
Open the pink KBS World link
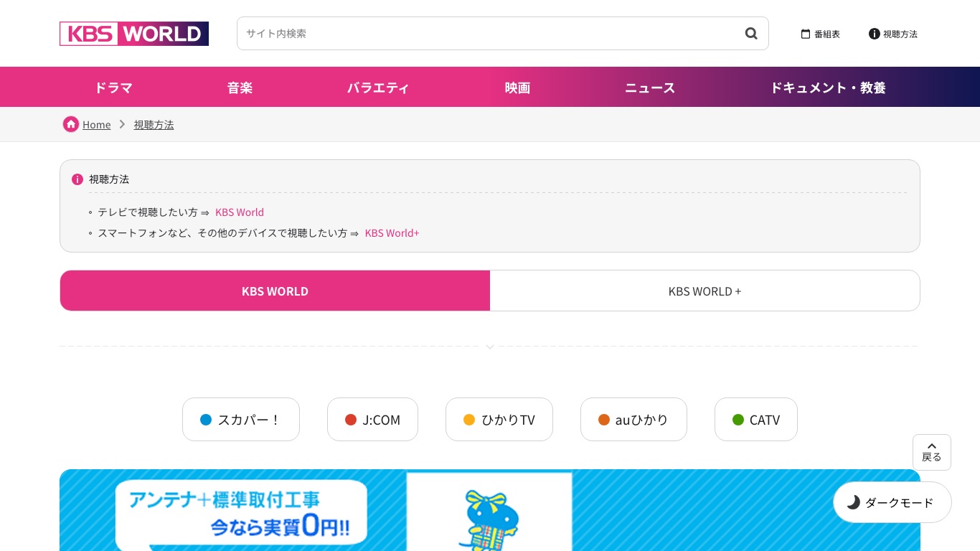[240, 212]
